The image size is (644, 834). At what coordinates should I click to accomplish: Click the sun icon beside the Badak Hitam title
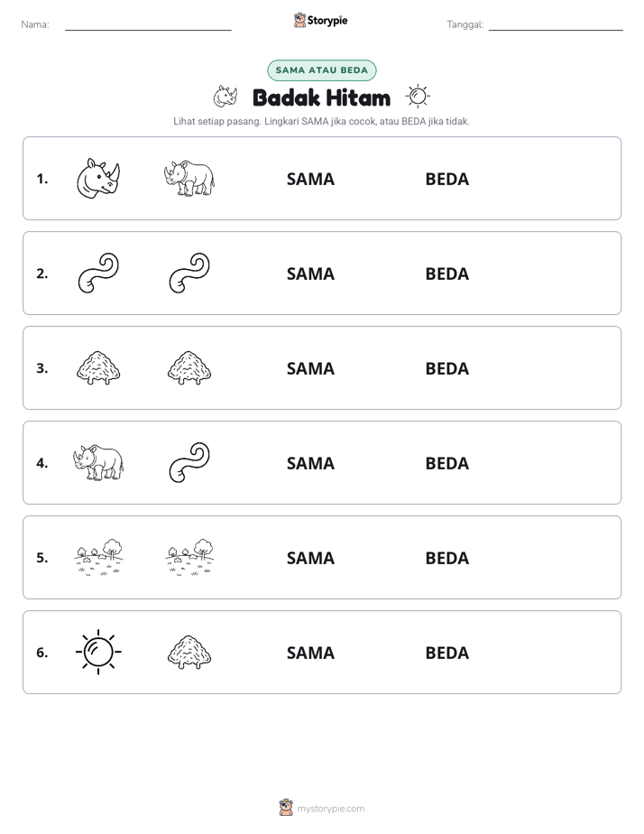(418, 97)
